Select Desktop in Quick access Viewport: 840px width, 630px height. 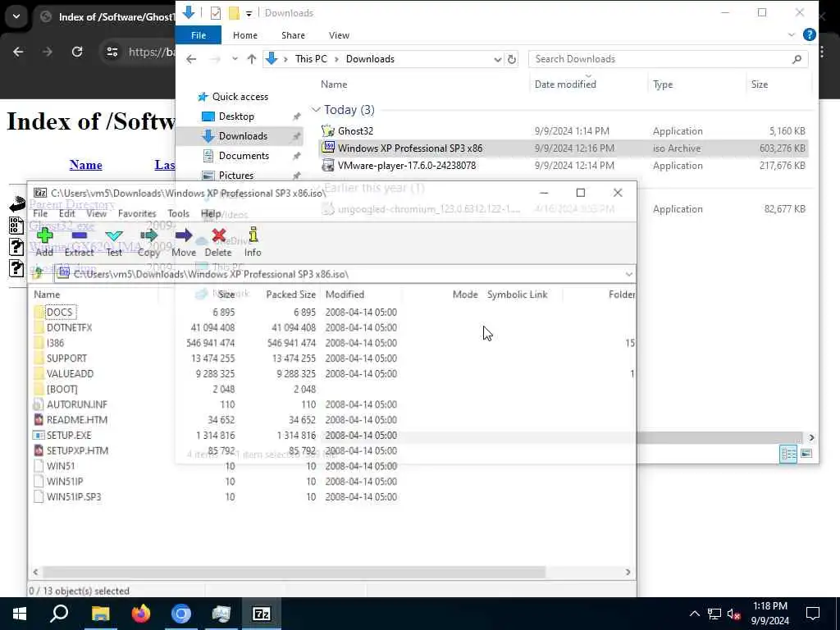tap(236, 116)
